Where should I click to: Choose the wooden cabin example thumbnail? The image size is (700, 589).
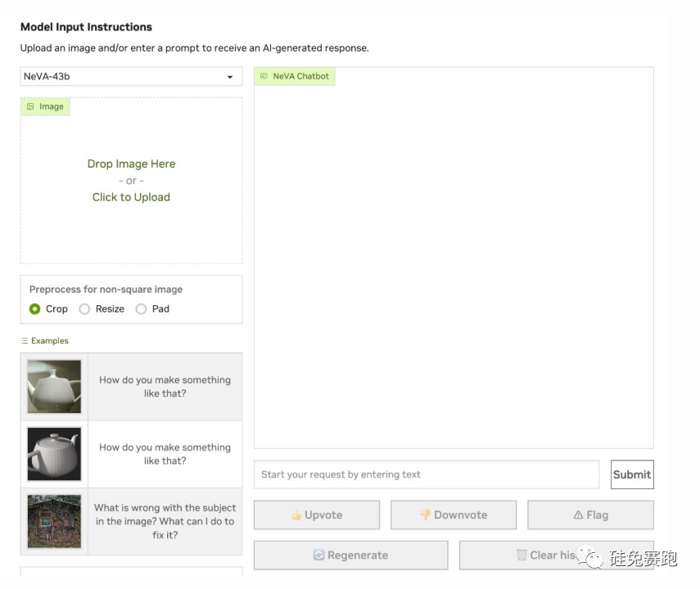54,521
